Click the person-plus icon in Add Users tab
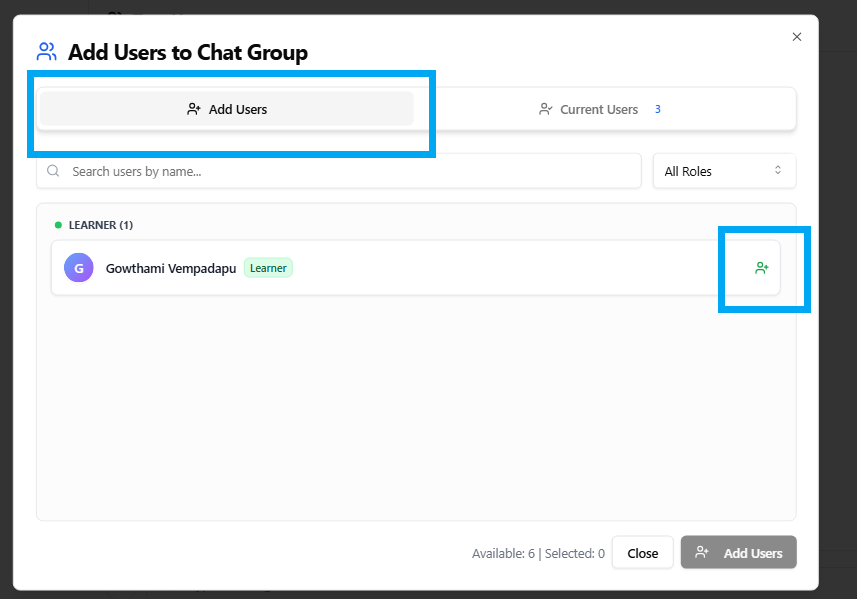The width and height of the screenshot is (857, 599). [x=194, y=109]
